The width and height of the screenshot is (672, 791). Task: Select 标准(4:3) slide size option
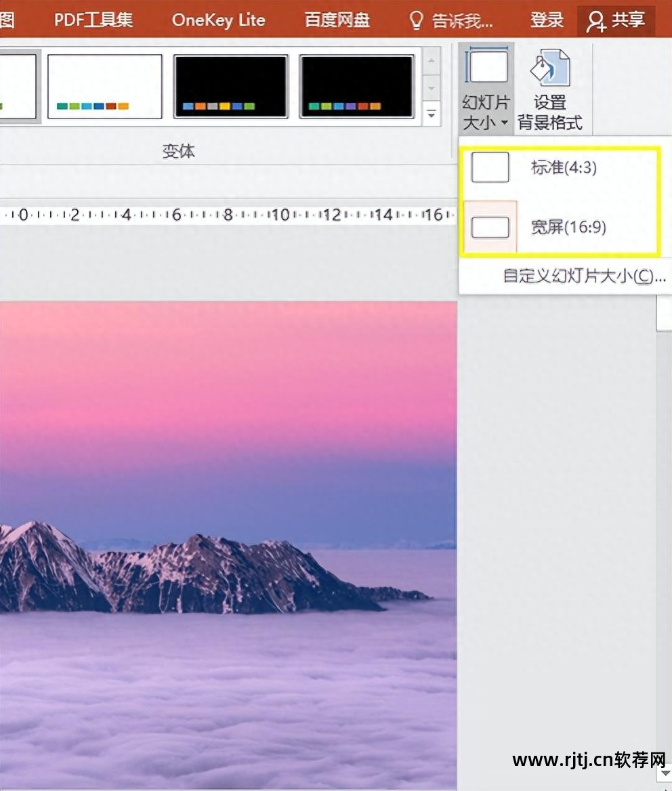click(x=560, y=167)
